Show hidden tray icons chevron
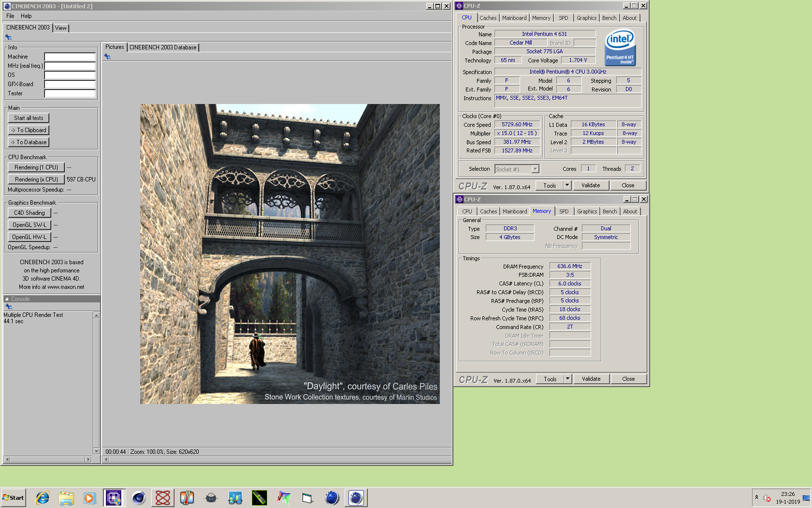Image resolution: width=812 pixels, height=508 pixels. (x=756, y=497)
